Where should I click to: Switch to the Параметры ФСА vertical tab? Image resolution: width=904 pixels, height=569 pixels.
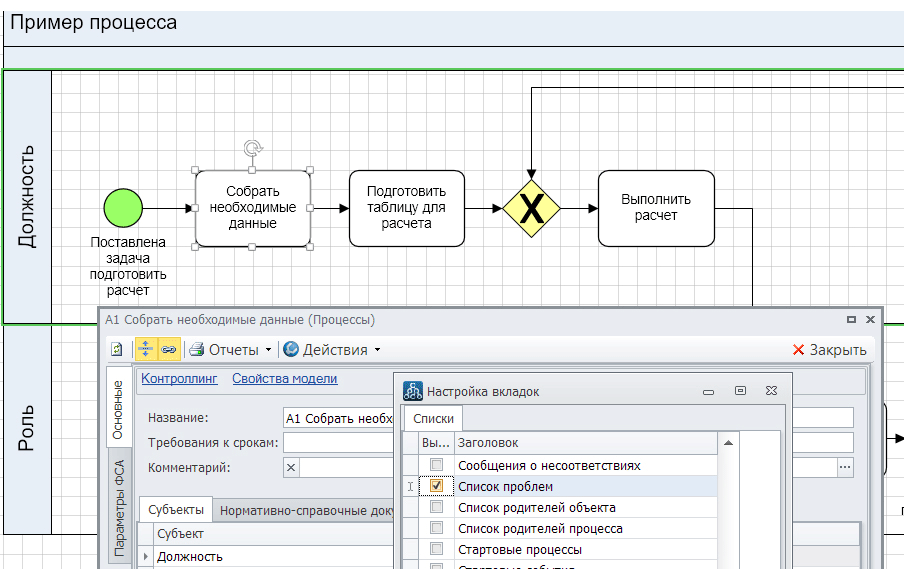point(118,507)
